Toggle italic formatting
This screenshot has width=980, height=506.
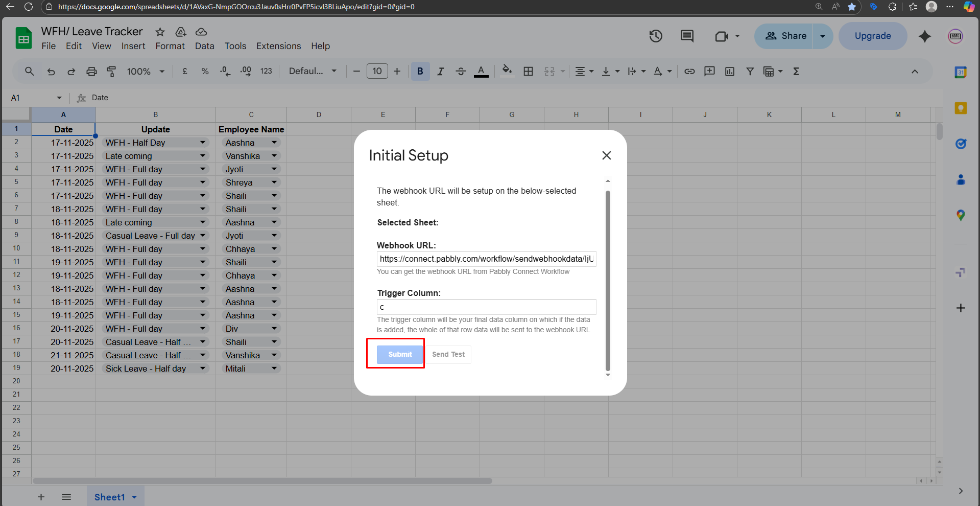point(440,72)
